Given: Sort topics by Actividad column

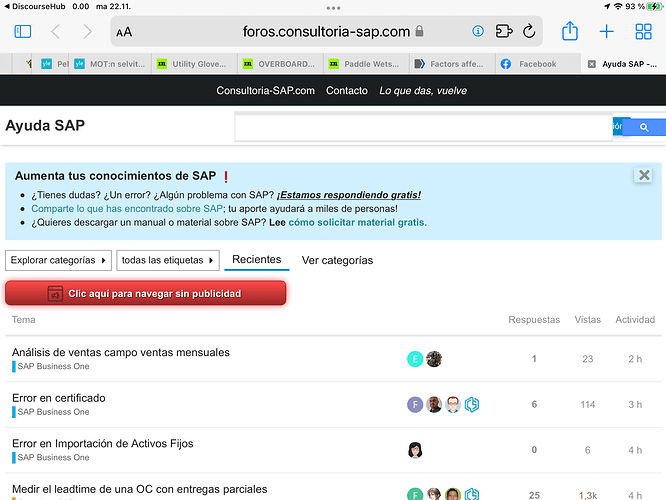Looking at the screenshot, I should (635, 319).
